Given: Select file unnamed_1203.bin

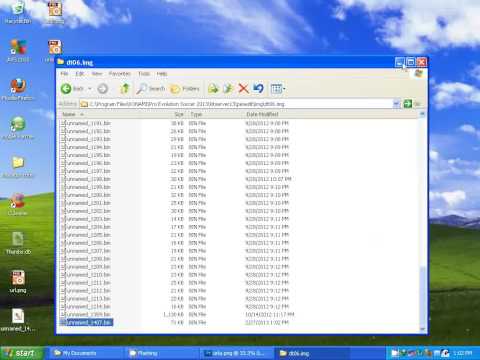Looking at the screenshot, I should [86, 219].
